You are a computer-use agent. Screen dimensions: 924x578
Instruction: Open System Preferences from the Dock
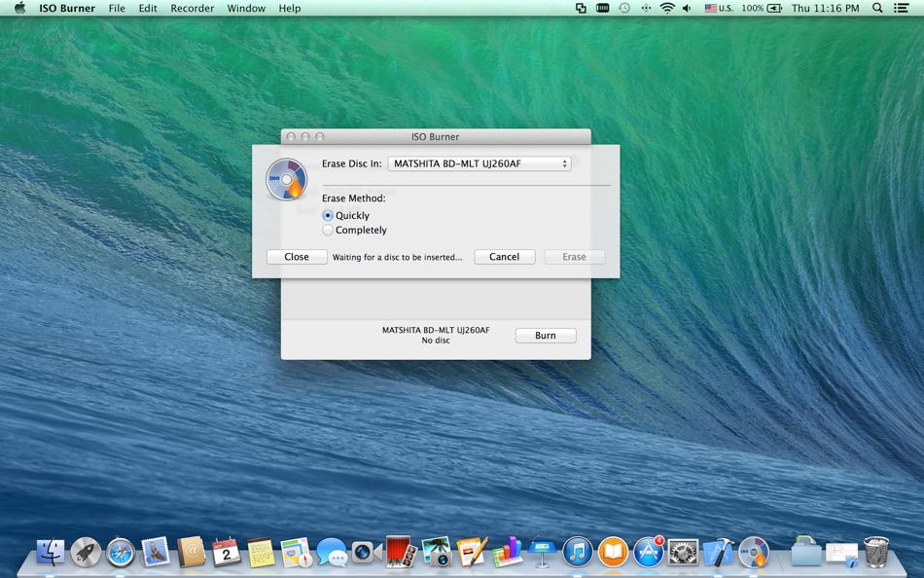coord(683,553)
